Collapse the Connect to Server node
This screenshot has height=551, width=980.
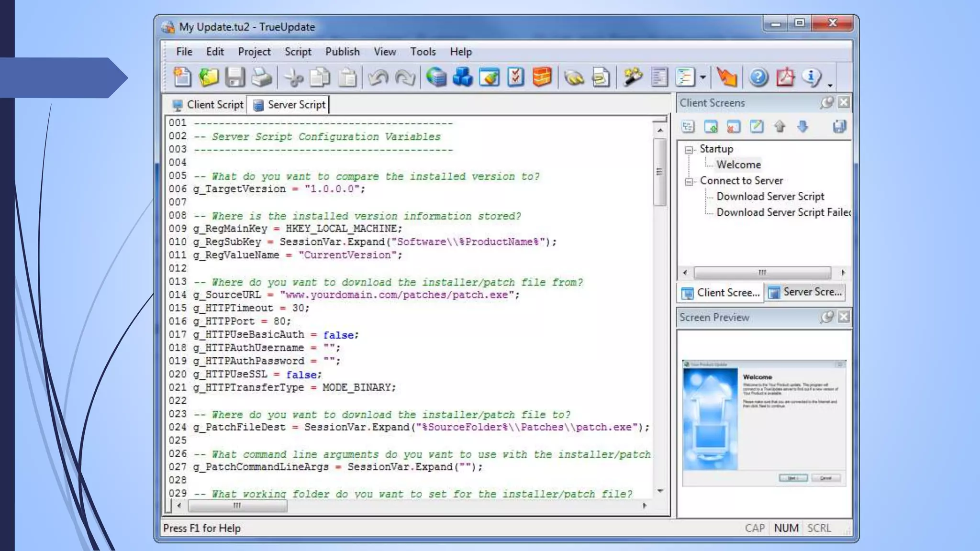pyautogui.click(x=689, y=181)
